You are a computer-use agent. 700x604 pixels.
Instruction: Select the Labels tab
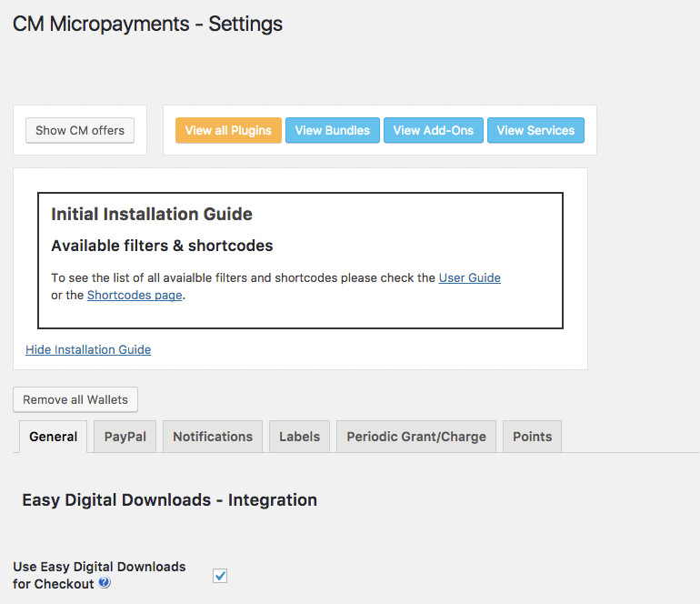(x=299, y=437)
